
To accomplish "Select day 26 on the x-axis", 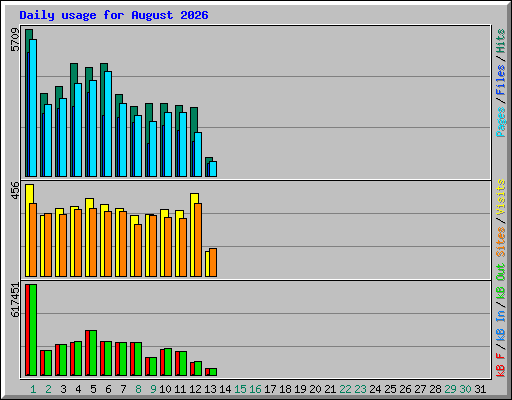I will tap(405, 389).
